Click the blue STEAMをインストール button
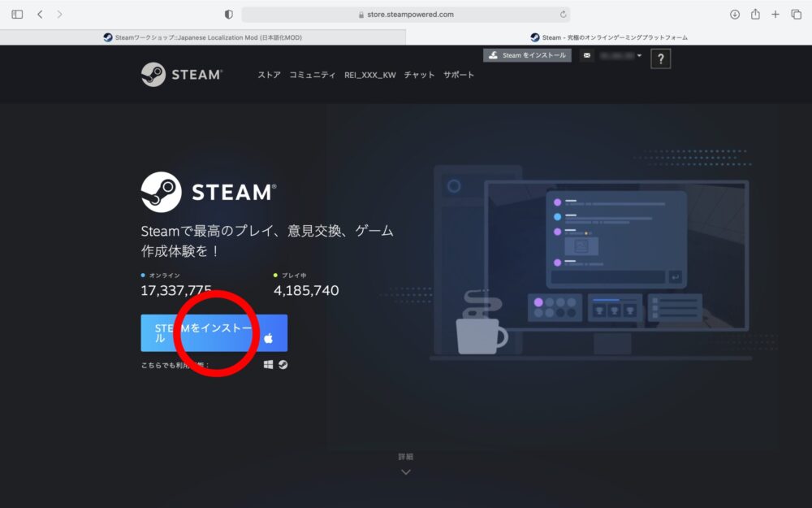This screenshot has width=812, height=508. pyautogui.click(x=214, y=332)
